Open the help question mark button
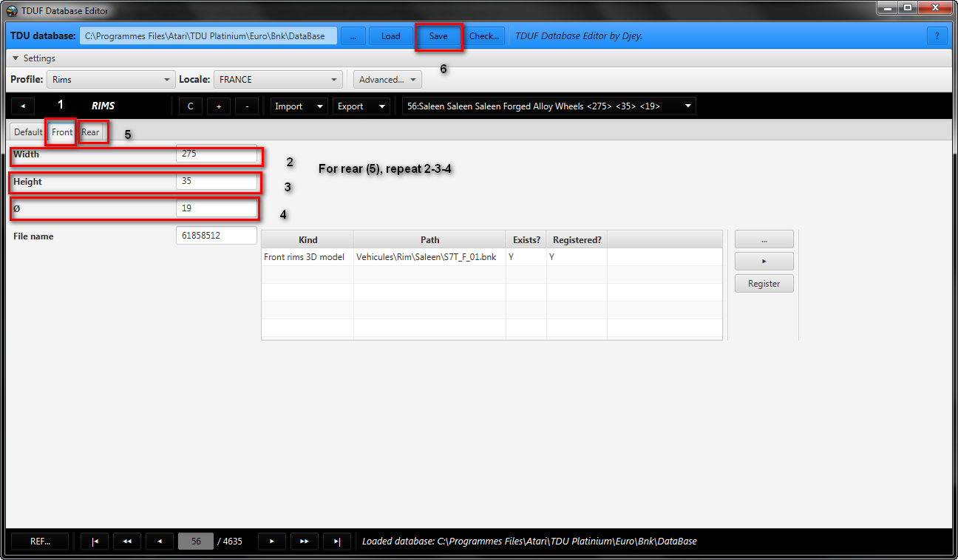The image size is (958, 560). pos(937,36)
